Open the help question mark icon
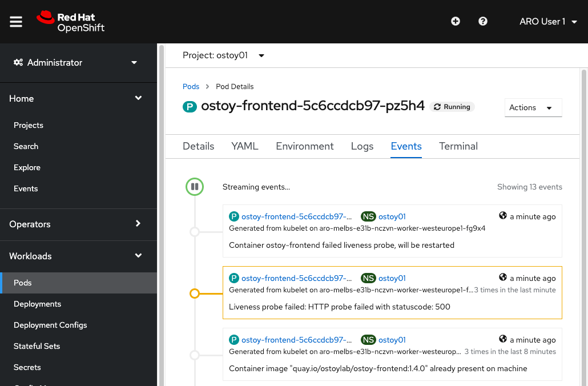This screenshot has width=588, height=386. click(483, 22)
